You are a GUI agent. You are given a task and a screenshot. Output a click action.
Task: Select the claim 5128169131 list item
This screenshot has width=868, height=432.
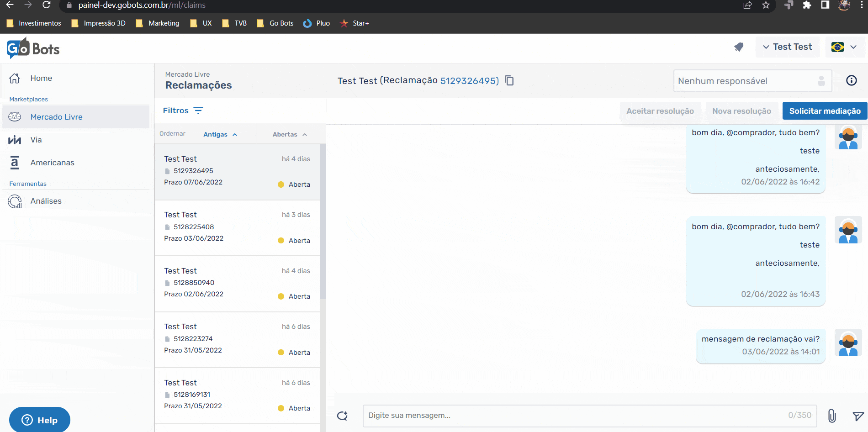[237, 396]
